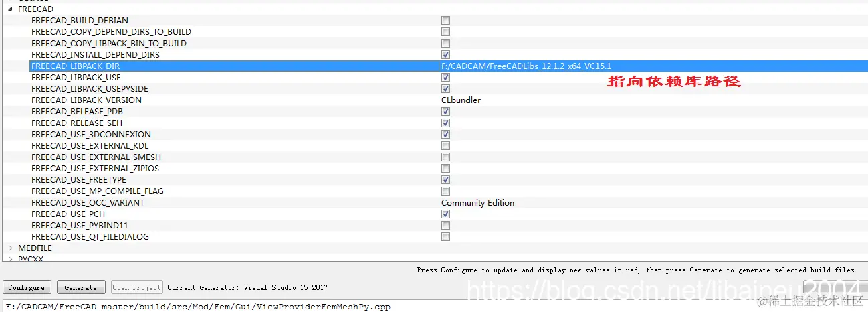Screen dimensions: 868x312
Task: Select the FREECAD_INSTALL_DEPEND_DIRS row name
Action: (x=96, y=55)
